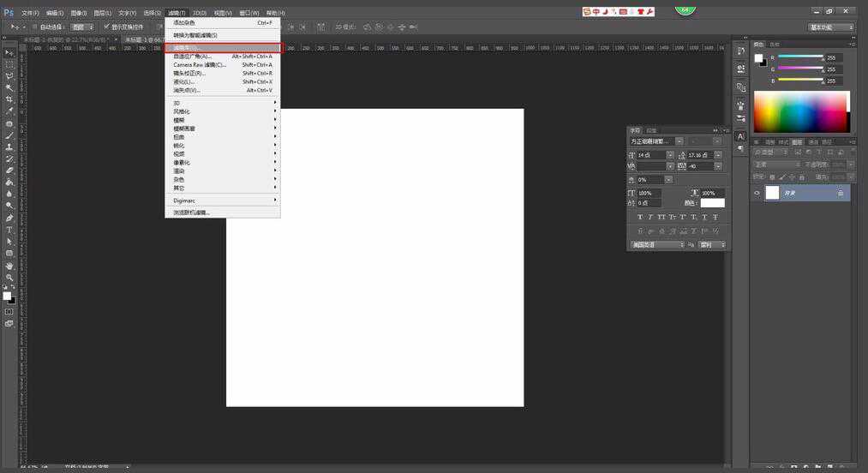Select the Crop tool

pyautogui.click(x=9, y=100)
